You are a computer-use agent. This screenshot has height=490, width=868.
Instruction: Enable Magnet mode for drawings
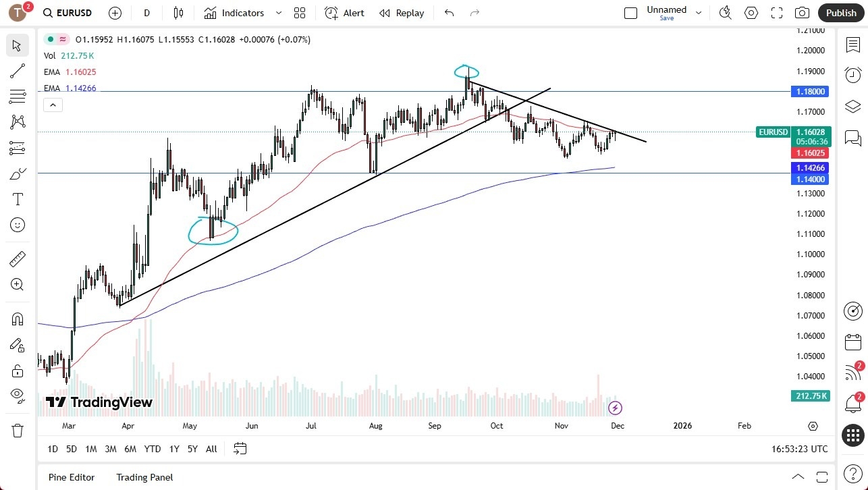pos(17,319)
